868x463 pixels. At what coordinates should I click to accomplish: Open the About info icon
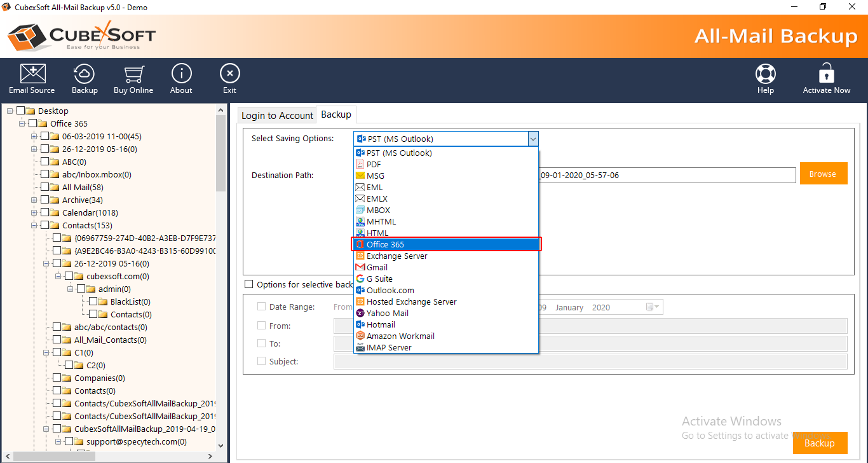click(181, 74)
